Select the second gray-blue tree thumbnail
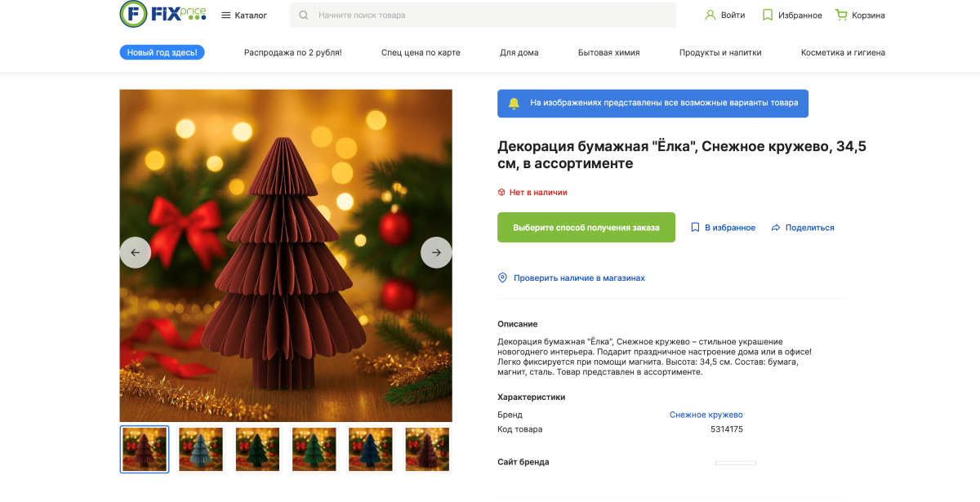Viewport: 980px width, 502px height. click(201, 449)
